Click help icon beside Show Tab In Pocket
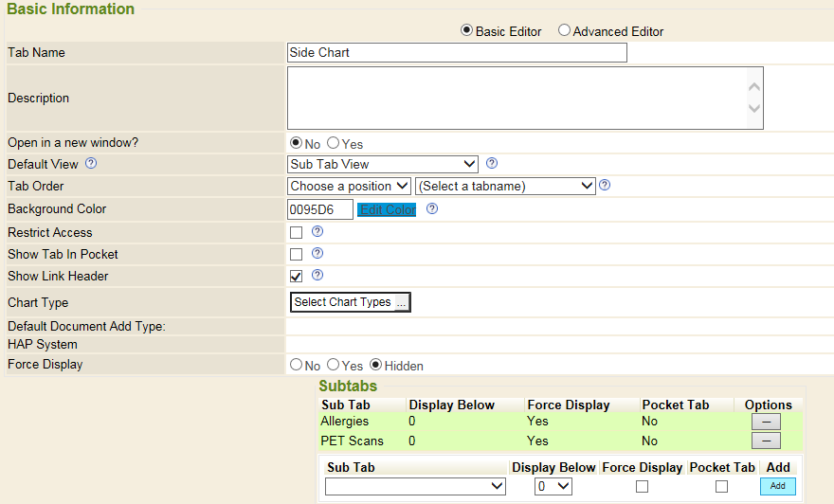This screenshot has height=504, width=834. pos(317,254)
